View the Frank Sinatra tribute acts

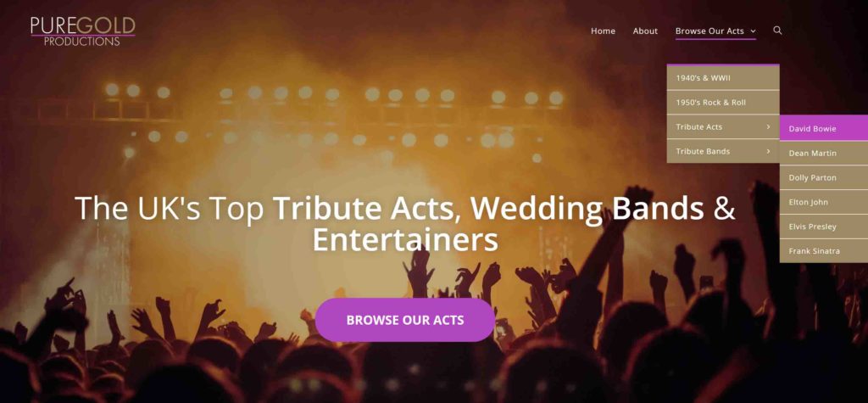point(824,251)
